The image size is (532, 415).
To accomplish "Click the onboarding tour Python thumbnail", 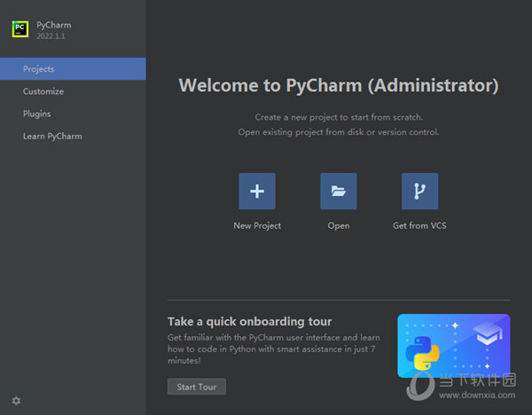I will click(x=454, y=346).
